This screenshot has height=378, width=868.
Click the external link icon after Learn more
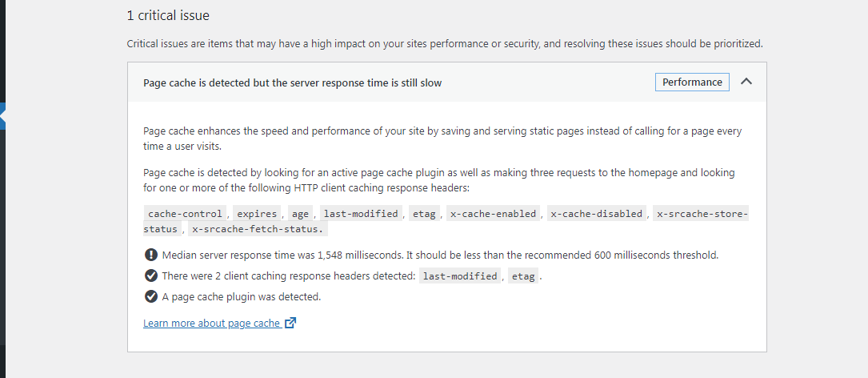pyautogui.click(x=290, y=324)
